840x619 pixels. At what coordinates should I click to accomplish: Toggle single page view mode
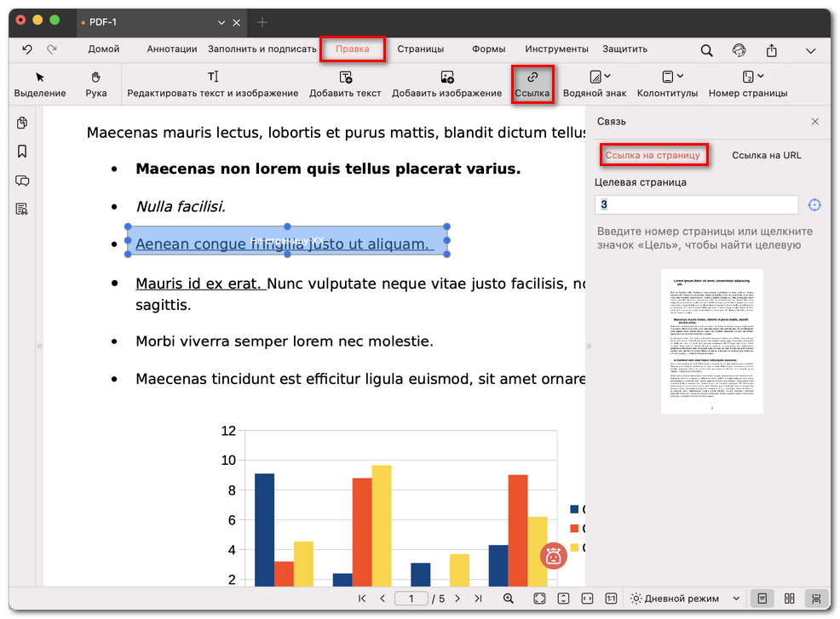(x=762, y=599)
